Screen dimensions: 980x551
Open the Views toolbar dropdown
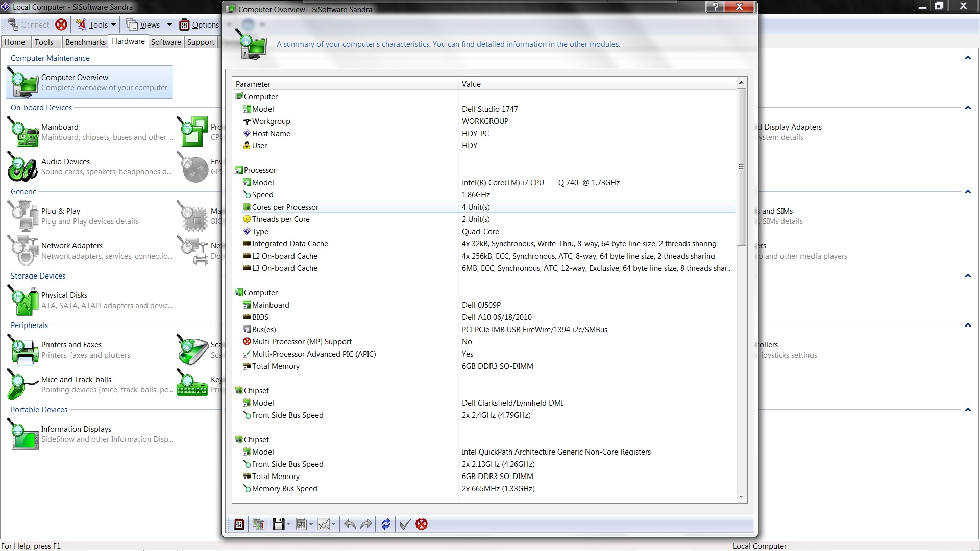click(149, 24)
